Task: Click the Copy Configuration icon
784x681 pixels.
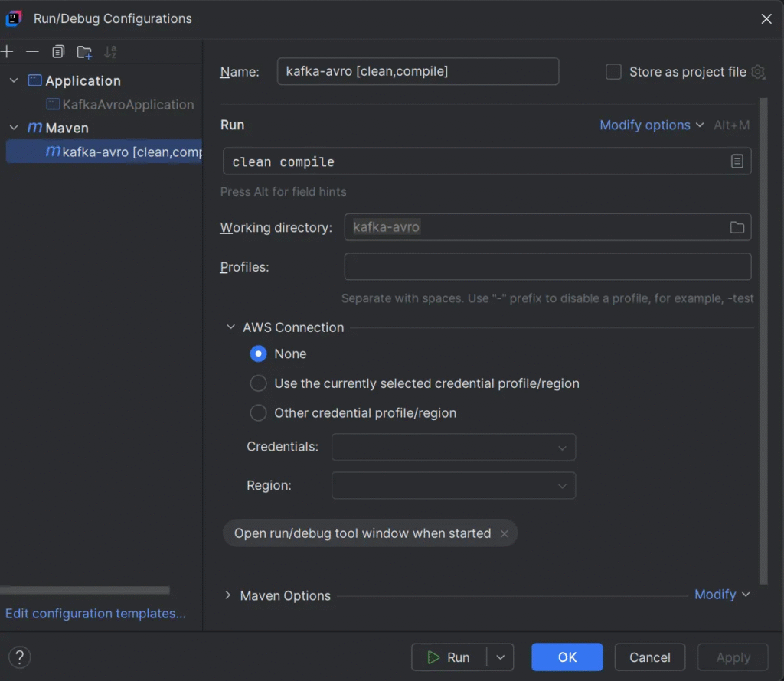Action: [58, 52]
